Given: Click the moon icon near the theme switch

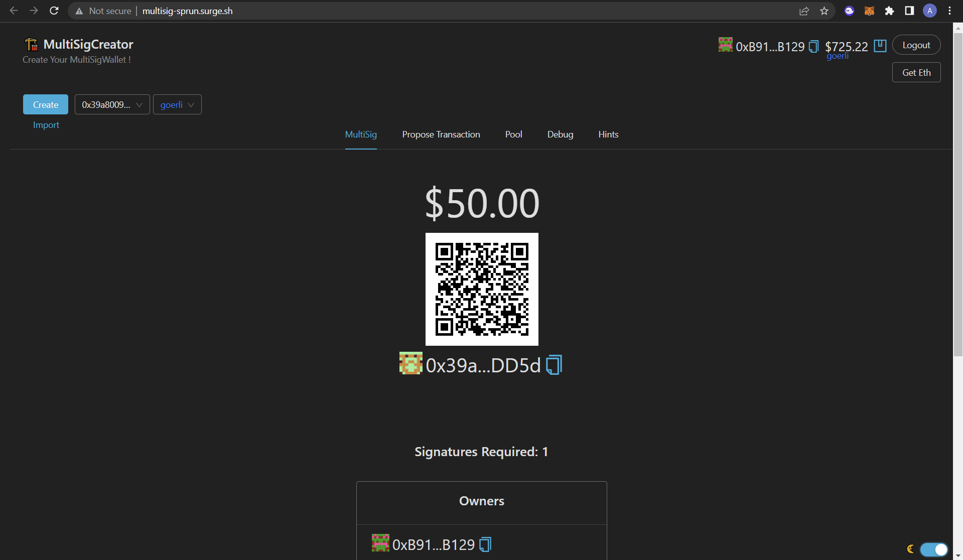Looking at the screenshot, I should [x=909, y=549].
